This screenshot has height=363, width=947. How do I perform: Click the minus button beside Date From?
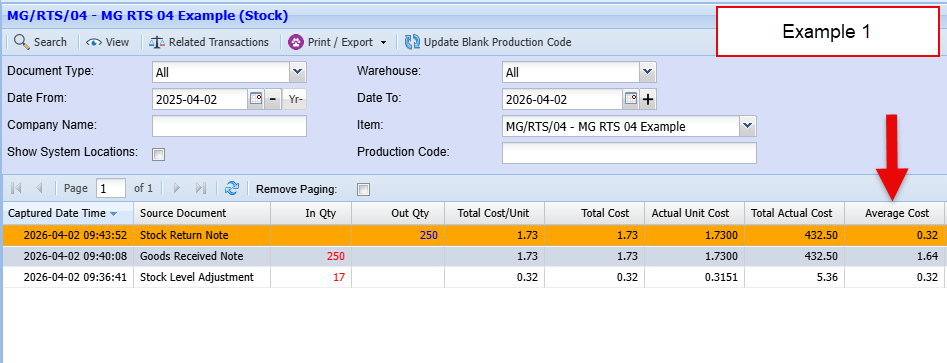click(273, 99)
